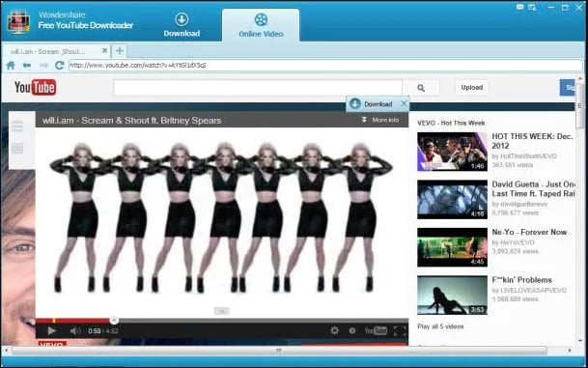Image resolution: width=588 pixels, height=368 pixels.
Task: Click the vertical scrollbar thumb
Action: click(579, 105)
